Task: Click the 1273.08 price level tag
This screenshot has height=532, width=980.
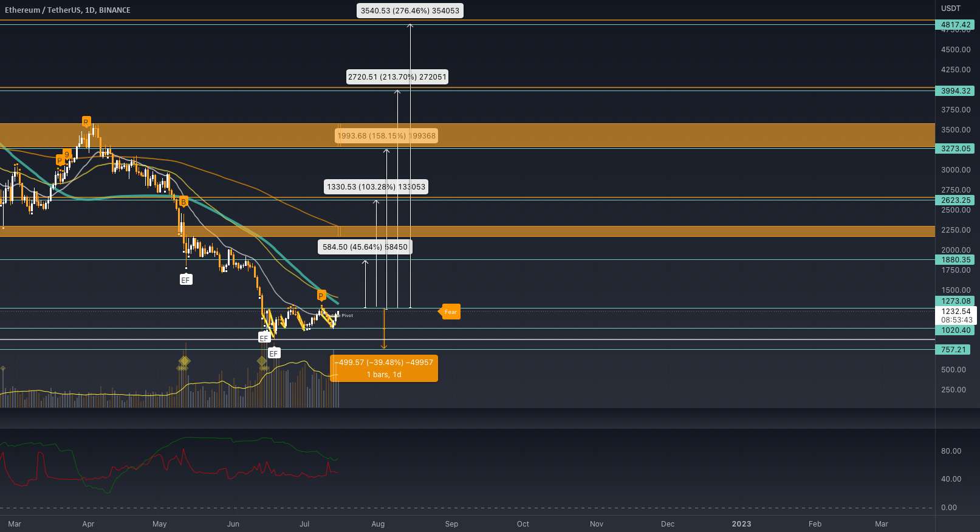Action: click(x=955, y=301)
